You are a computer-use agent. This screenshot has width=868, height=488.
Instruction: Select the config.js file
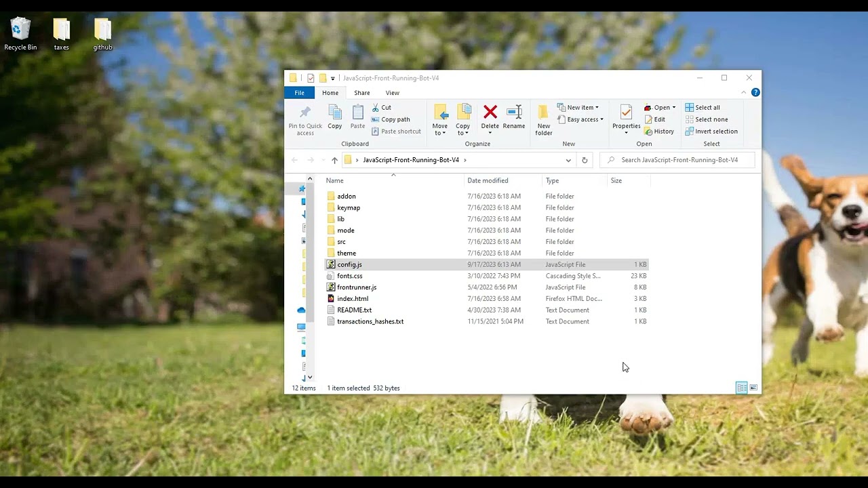pyautogui.click(x=487, y=264)
